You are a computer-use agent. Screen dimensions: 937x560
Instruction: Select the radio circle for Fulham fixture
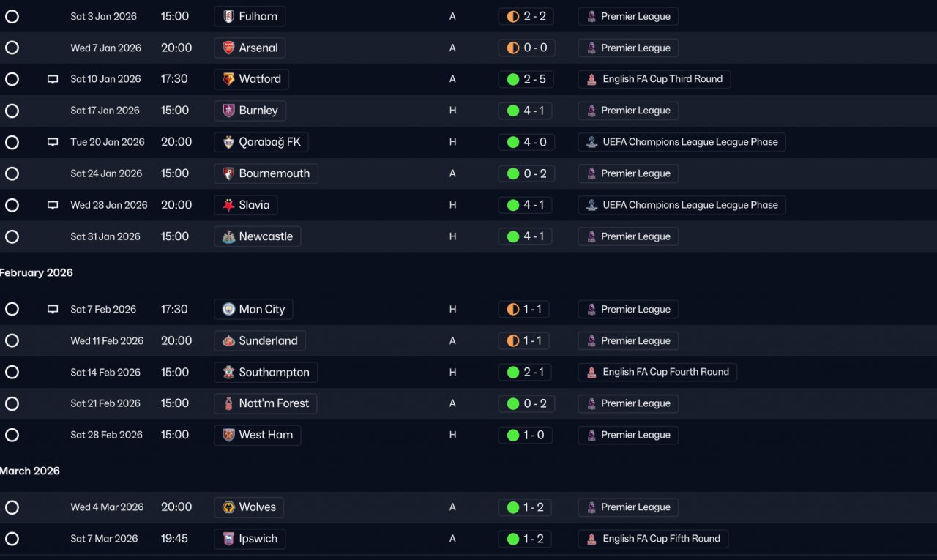coord(12,16)
